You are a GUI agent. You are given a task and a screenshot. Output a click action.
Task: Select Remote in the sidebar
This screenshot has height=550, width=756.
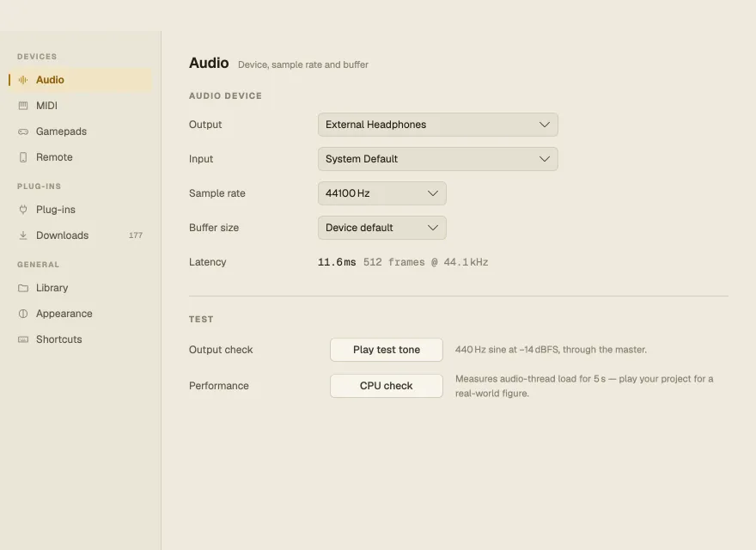coord(81,157)
